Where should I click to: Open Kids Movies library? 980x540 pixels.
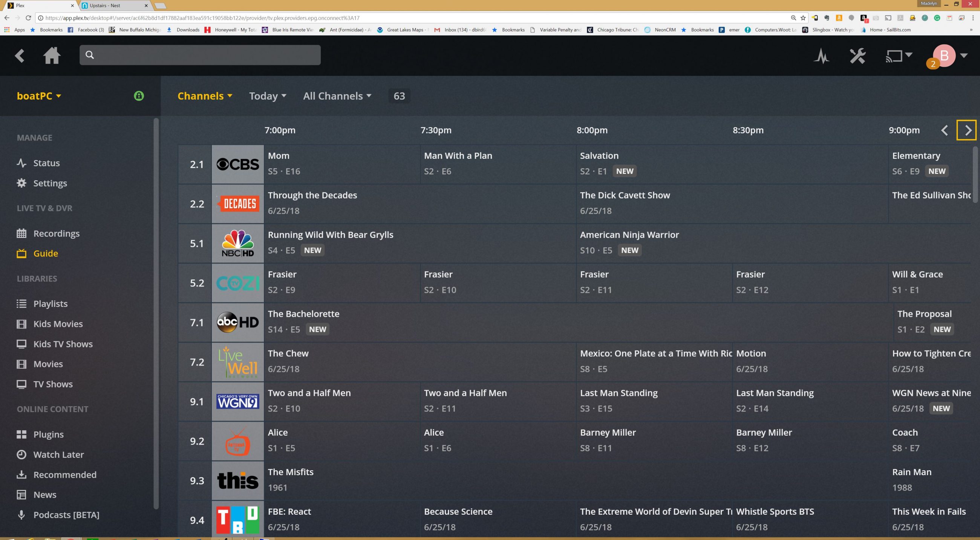click(58, 324)
